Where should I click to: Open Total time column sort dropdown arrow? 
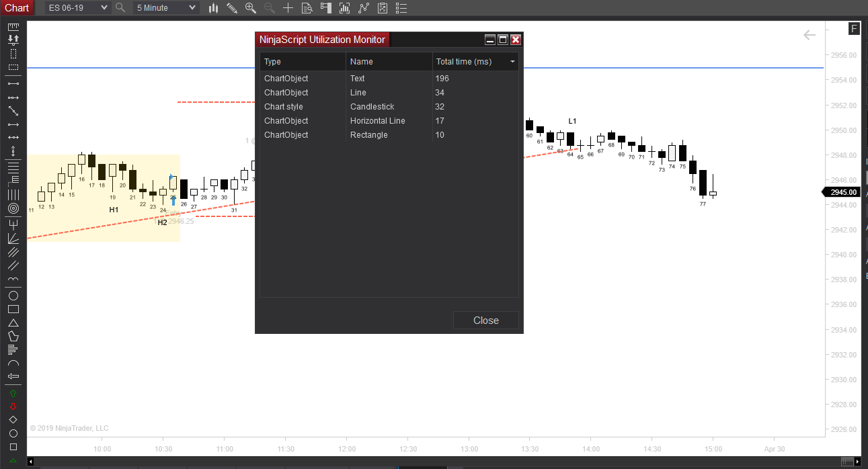coord(513,62)
